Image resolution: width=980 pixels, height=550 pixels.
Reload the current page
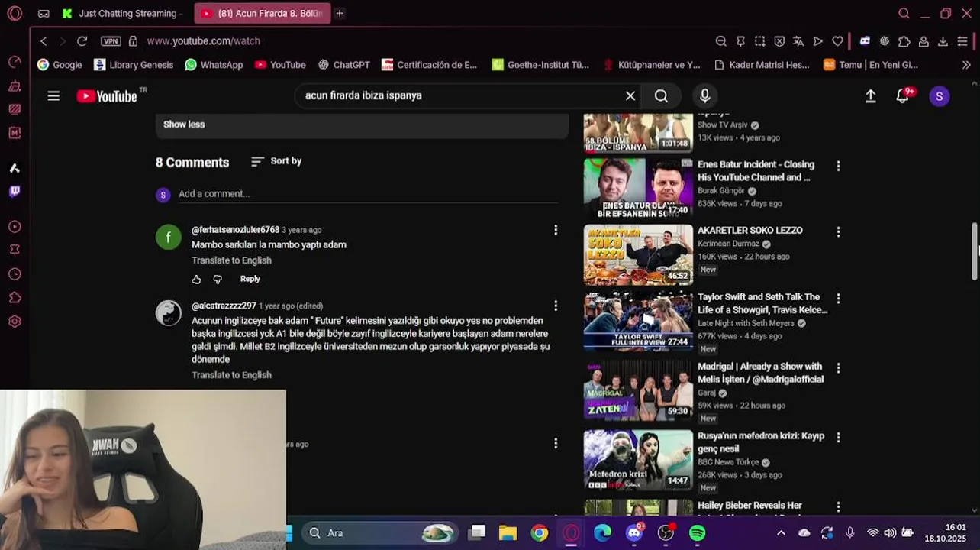[82, 41]
